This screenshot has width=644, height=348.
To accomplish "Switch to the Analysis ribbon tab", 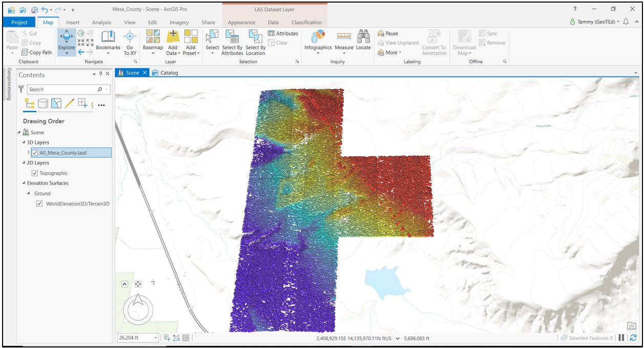I will (x=101, y=23).
